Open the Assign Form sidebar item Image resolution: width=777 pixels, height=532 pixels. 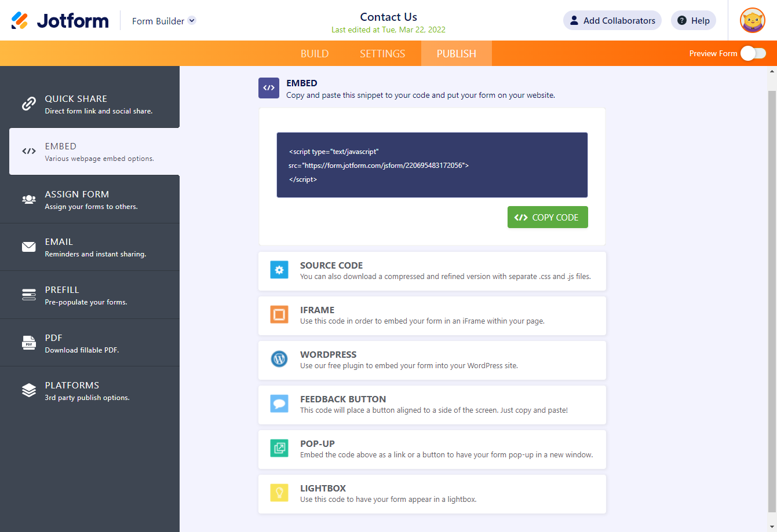coord(90,199)
